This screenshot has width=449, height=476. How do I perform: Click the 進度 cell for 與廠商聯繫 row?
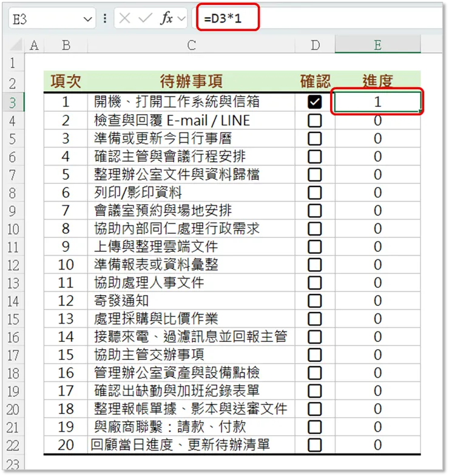point(377,427)
